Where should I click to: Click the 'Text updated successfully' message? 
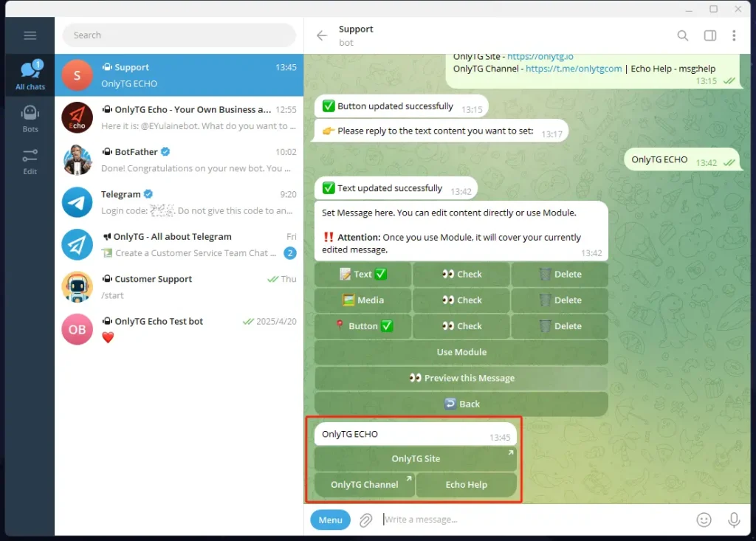pyautogui.click(x=396, y=188)
